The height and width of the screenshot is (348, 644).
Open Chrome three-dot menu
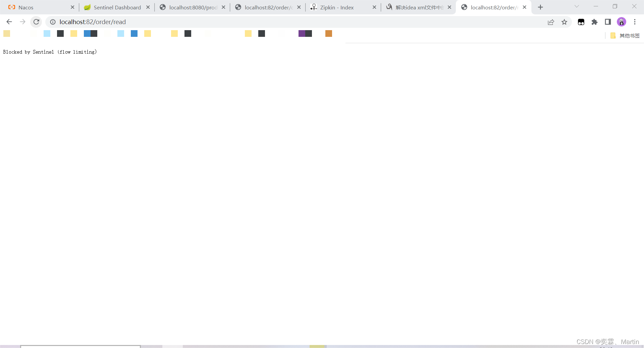click(635, 22)
